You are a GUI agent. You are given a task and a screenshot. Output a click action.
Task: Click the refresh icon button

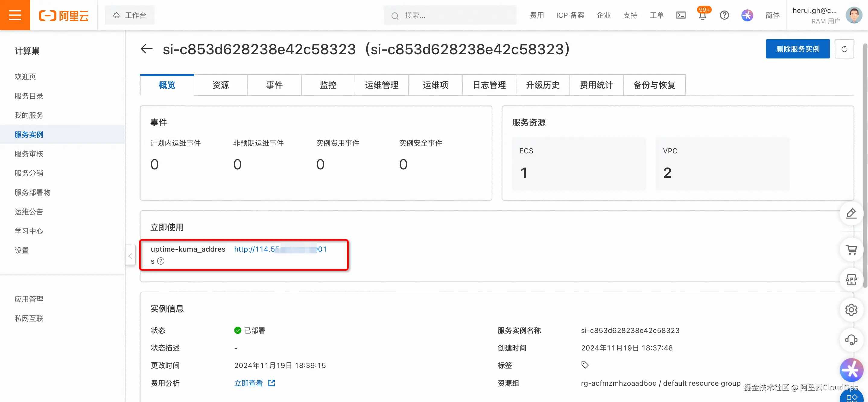tap(844, 49)
